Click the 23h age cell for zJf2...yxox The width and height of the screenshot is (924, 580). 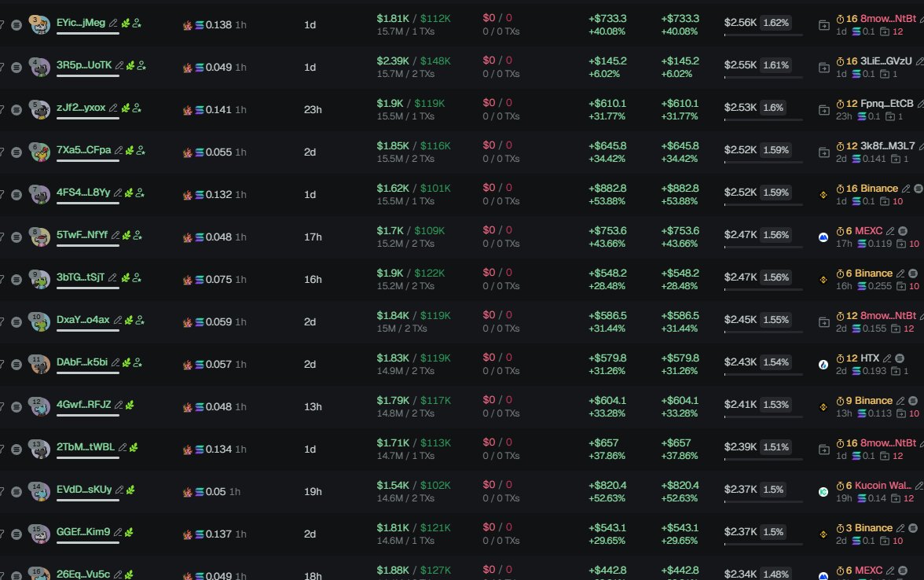coord(313,110)
